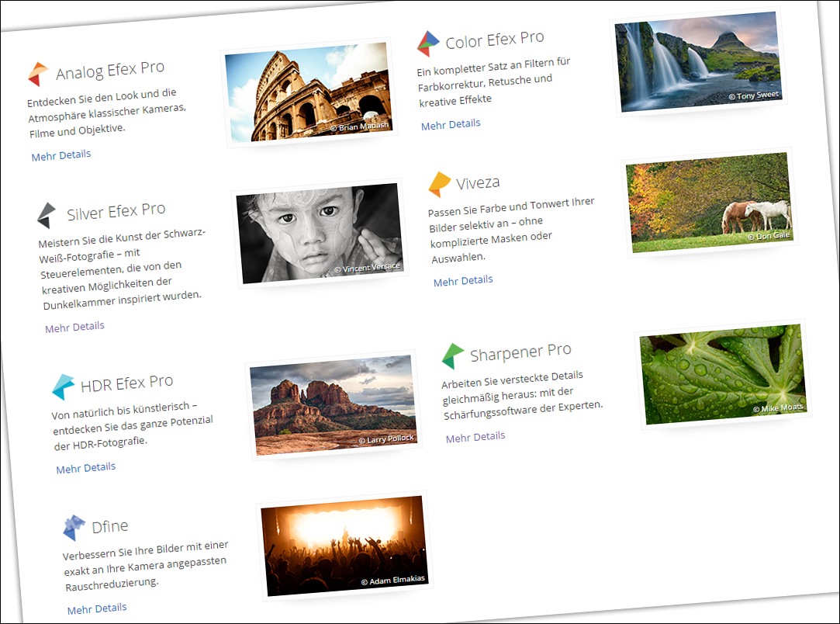Open Mehr Details under Analog Efex Pro
The height and width of the screenshot is (624, 840).
pos(61,155)
